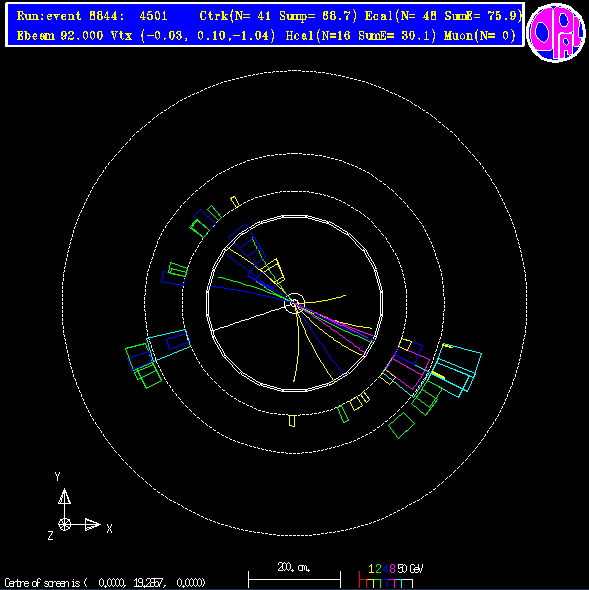Click the OPAL logo in the corner
Screen dimensions: 589x590
[x=556, y=32]
